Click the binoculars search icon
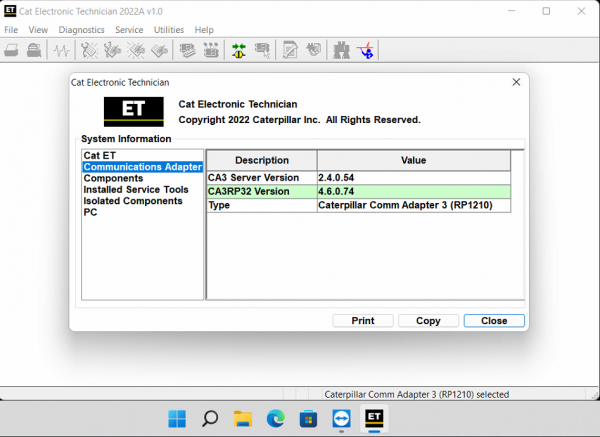 click(x=341, y=50)
